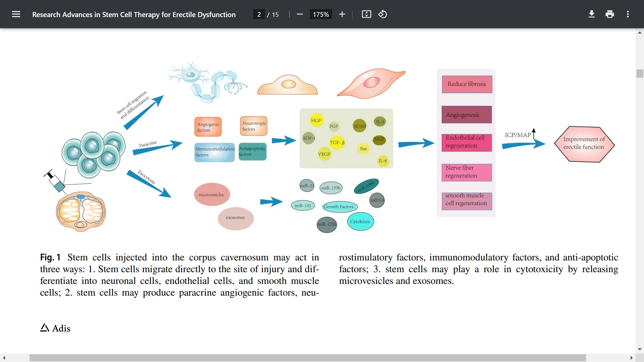Click the 'Adis' publisher logo
The height and width of the screenshot is (362, 644).
pyautogui.click(x=55, y=328)
